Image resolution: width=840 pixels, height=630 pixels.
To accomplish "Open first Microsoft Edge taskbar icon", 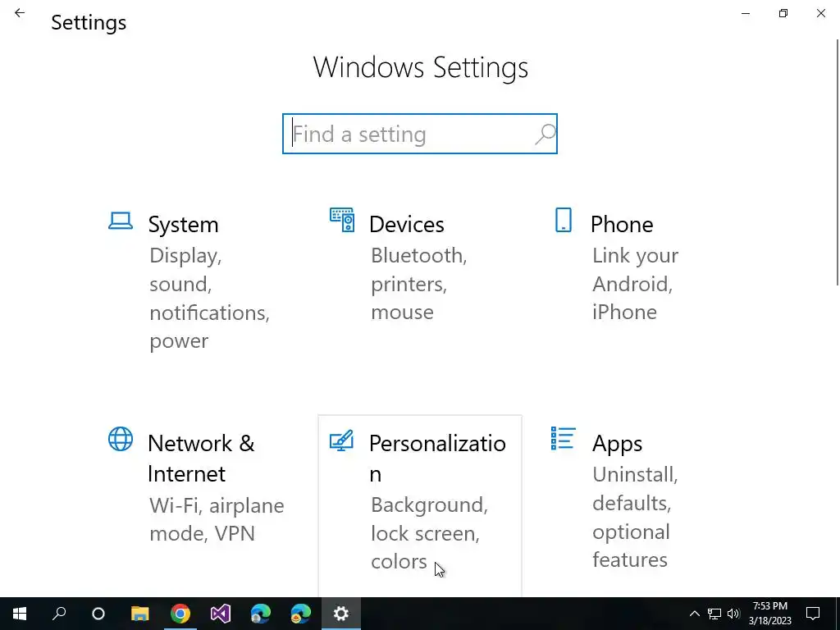I will pos(261,614).
